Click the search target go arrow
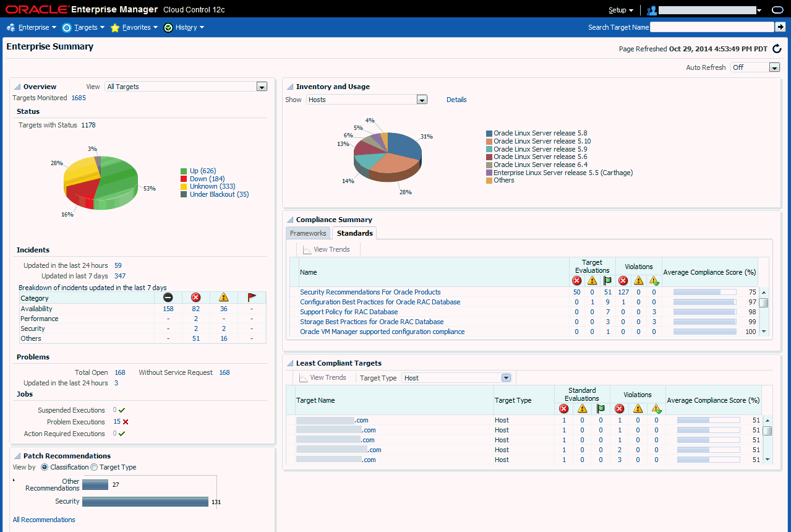This screenshot has height=532, width=791. [780, 27]
